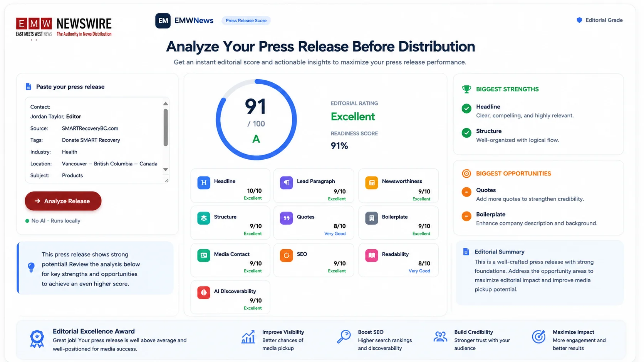Click the Headline 10/10 score

coord(254,191)
